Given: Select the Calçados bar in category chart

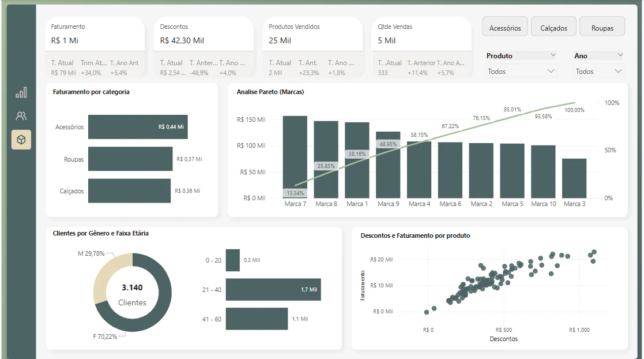Looking at the screenshot, I should tap(129, 191).
